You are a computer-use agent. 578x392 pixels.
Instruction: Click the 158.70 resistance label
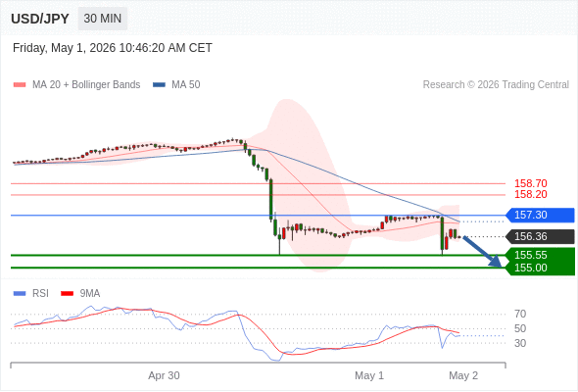(531, 183)
